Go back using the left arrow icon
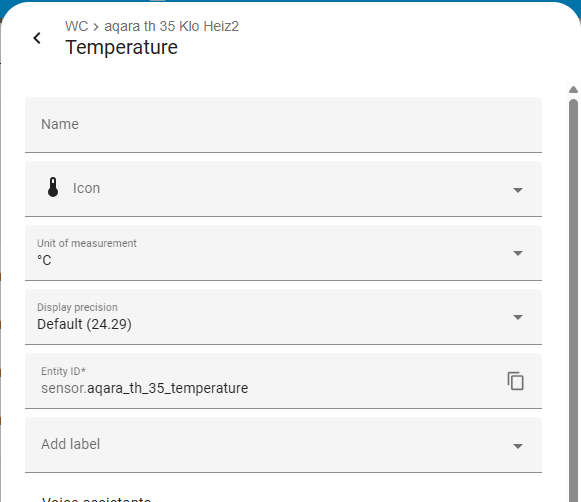The width and height of the screenshot is (581, 502). coord(37,38)
